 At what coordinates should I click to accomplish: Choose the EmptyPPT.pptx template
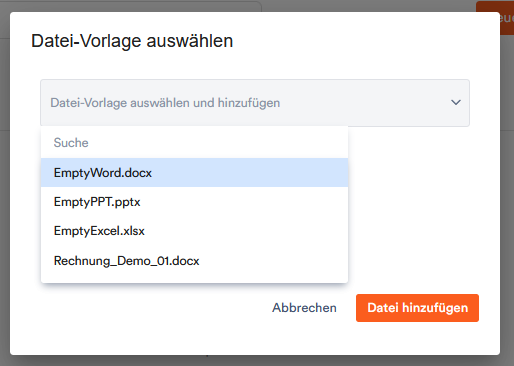[x=194, y=202]
